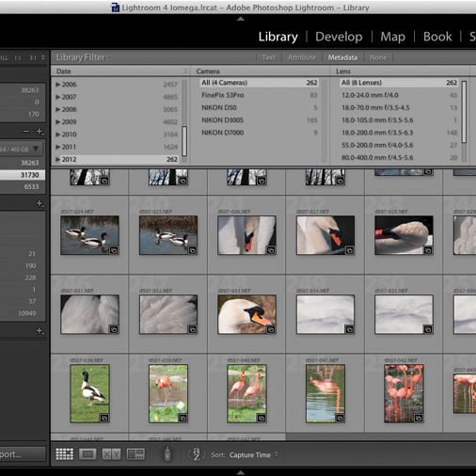Select All (8 Lenses) row
The width and height of the screenshot is (476, 476).
click(x=399, y=83)
